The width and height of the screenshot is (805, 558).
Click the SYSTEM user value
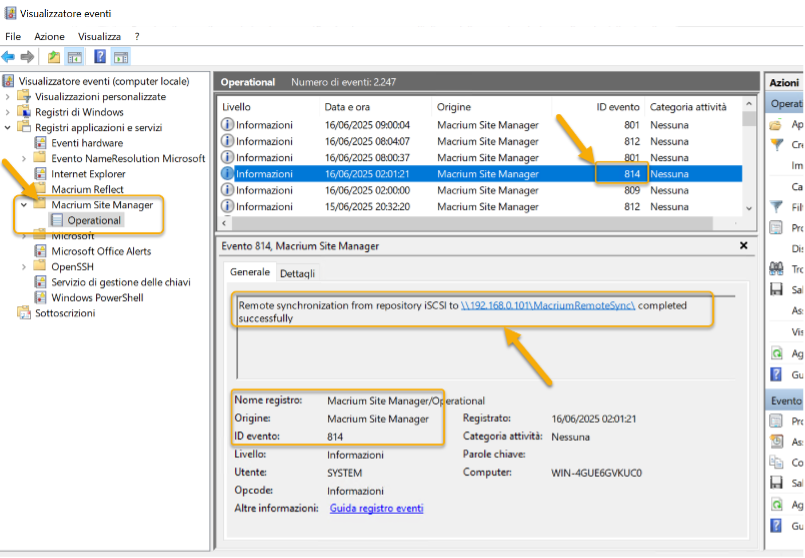344,473
